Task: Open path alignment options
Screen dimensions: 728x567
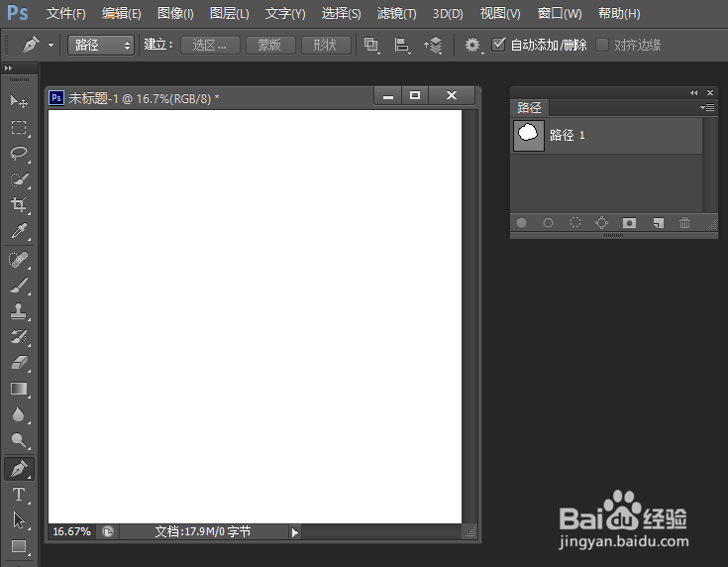Action: (x=401, y=45)
